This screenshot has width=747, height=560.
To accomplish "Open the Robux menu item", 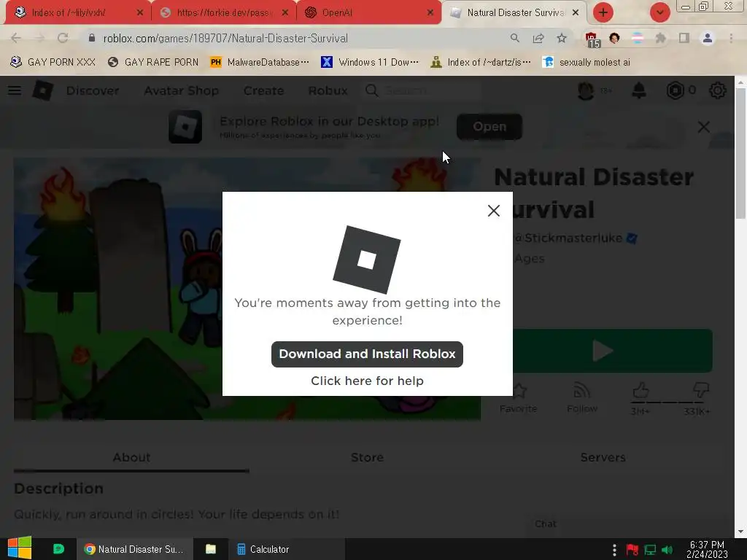I will (x=328, y=90).
